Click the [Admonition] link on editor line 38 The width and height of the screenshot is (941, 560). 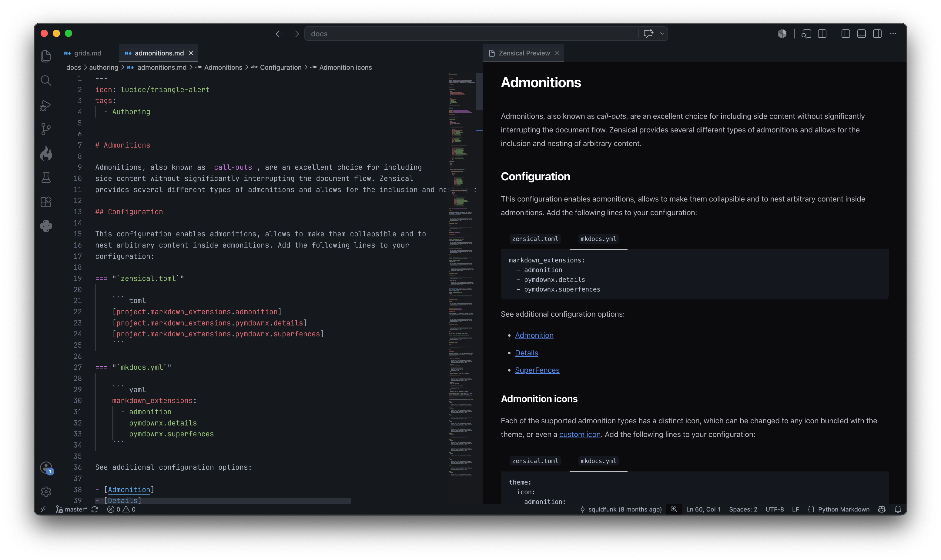point(129,490)
